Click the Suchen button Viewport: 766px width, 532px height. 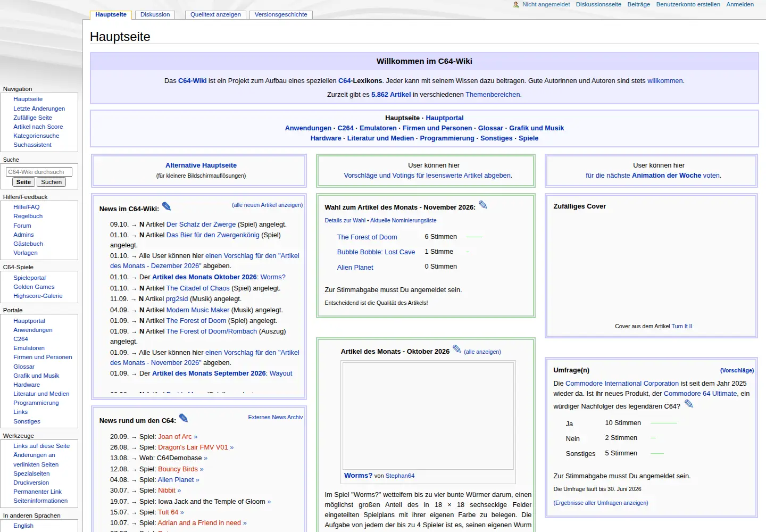tap(52, 182)
